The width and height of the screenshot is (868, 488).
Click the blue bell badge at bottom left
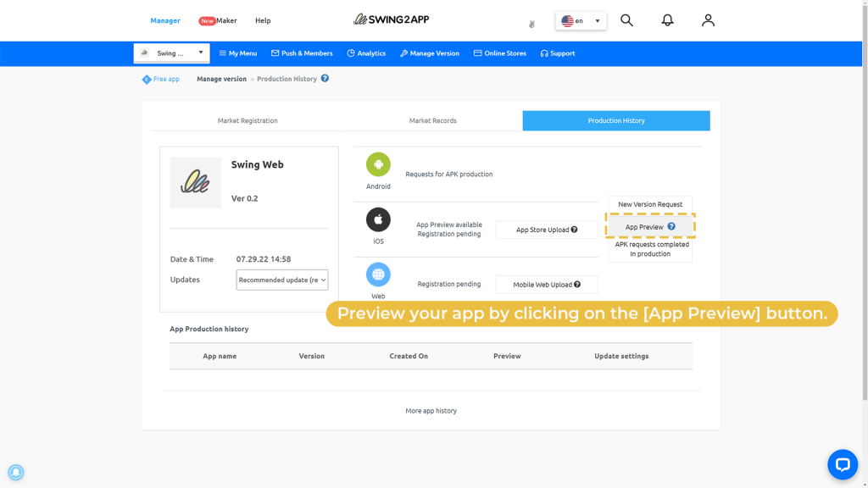click(15, 472)
